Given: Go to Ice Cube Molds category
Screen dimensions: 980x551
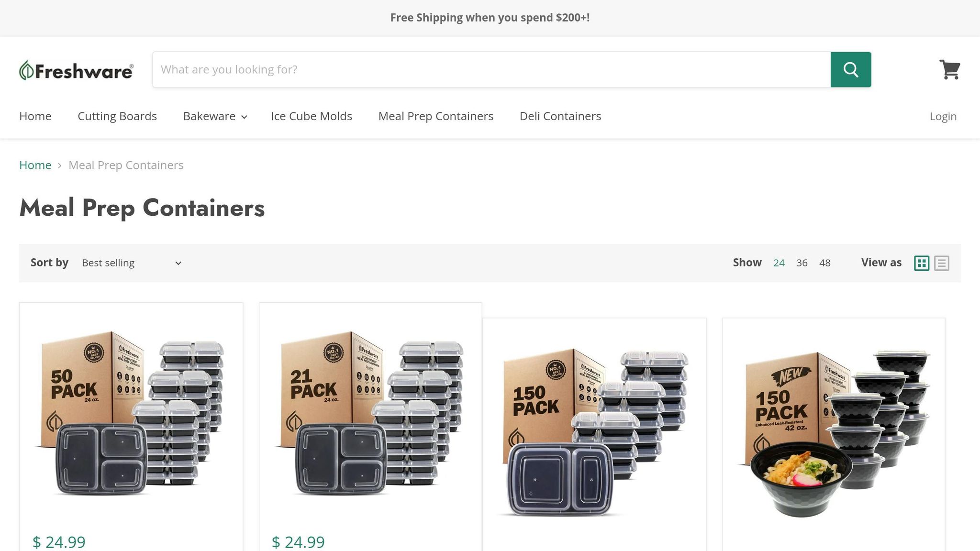Looking at the screenshot, I should click(x=311, y=116).
